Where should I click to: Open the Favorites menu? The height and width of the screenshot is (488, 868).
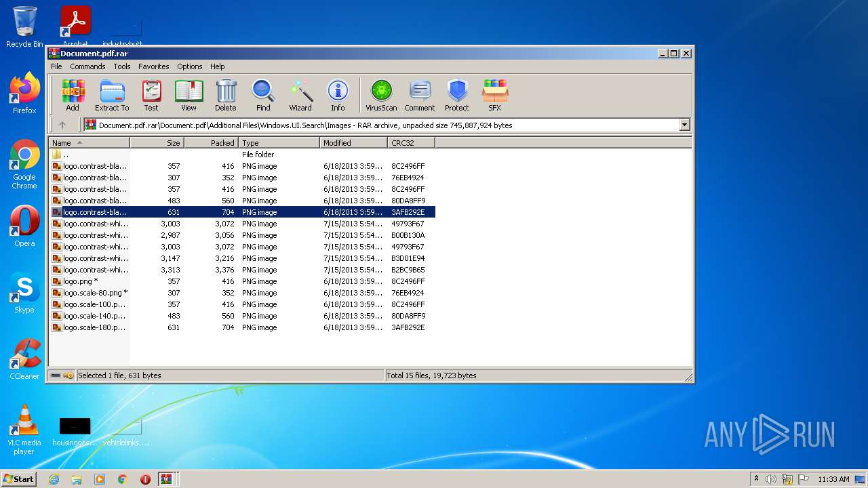(154, 66)
